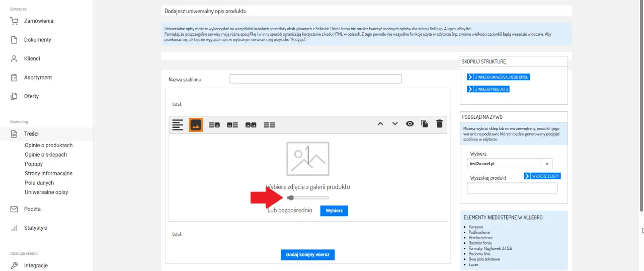Image resolution: width=644 pixels, height=271 pixels.
Task: Open Strony informacyjne submenu item
Action: coord(48,173)
